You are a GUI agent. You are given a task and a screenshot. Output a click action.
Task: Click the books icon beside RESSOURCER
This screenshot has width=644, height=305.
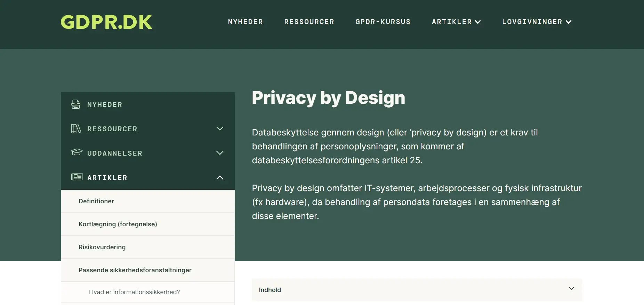[76, 128]
